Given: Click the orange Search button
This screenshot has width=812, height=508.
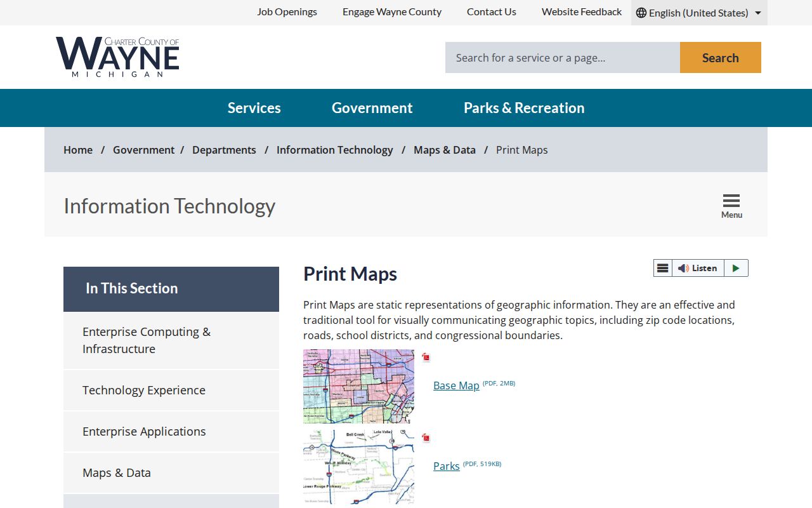Looking at the screenshot, I should [x=721, y=58].
